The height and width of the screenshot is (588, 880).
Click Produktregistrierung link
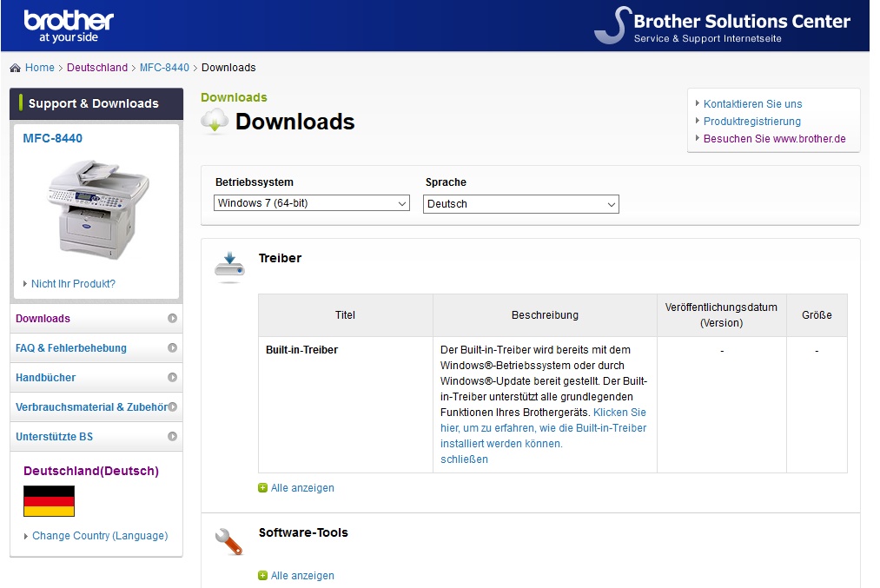(752, 122)
